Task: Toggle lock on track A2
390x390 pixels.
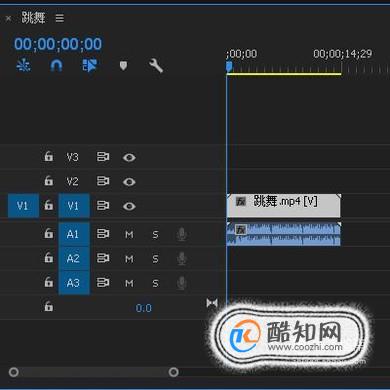Action: point(49,257)
